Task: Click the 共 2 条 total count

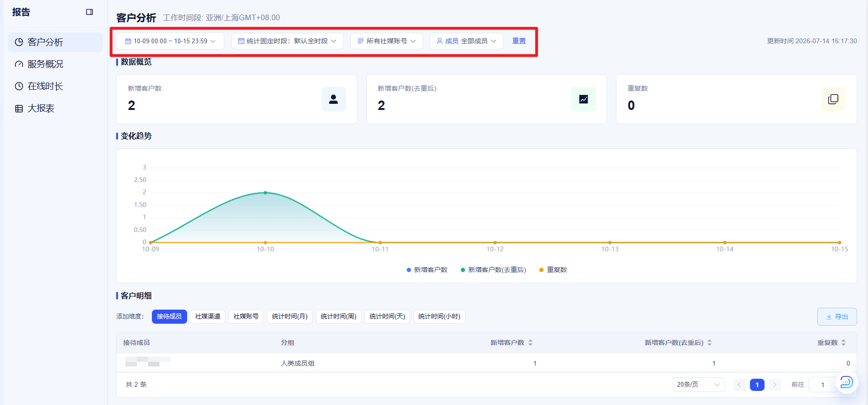Action: pos(136,385)
